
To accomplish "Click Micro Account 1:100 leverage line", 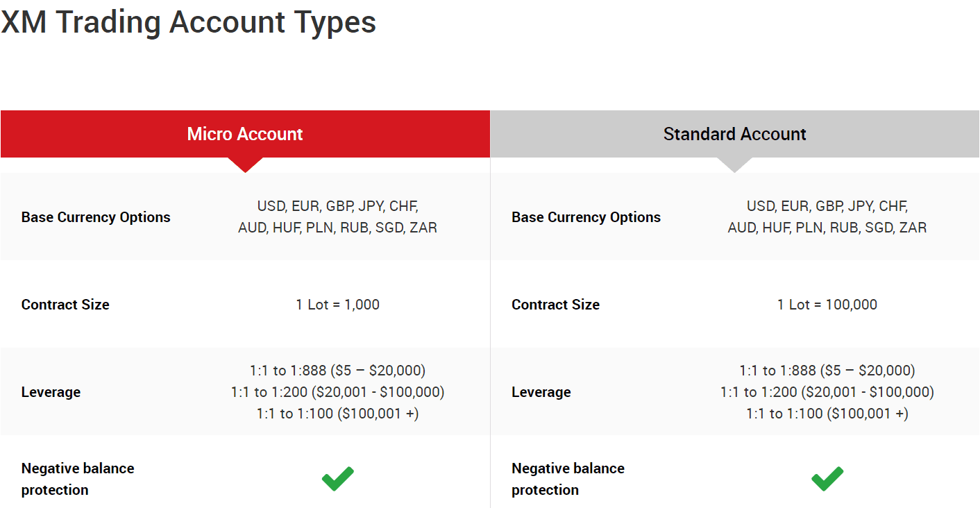I will (x=338, y=414).
